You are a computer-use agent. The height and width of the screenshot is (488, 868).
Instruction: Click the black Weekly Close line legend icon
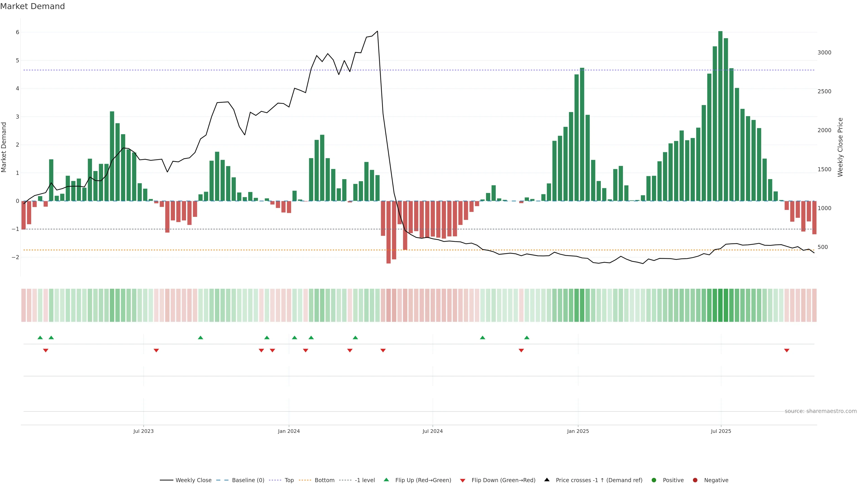[x=166, y=480]
